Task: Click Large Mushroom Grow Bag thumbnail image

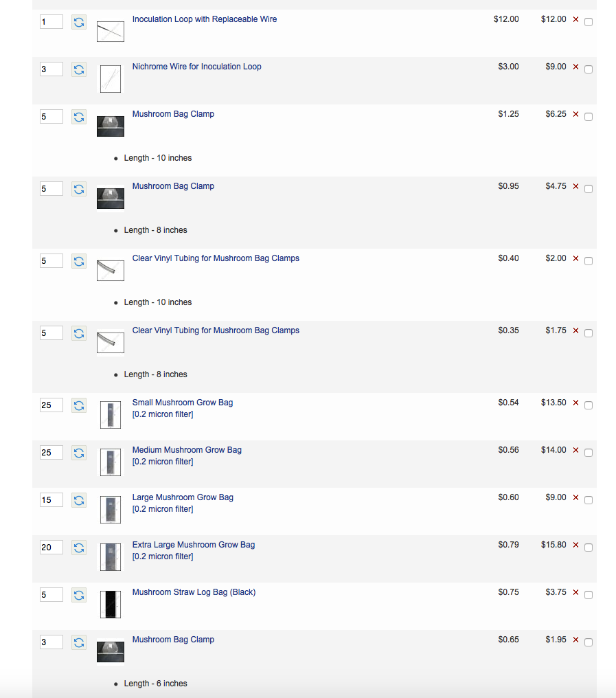Action: tap(110, 509)
